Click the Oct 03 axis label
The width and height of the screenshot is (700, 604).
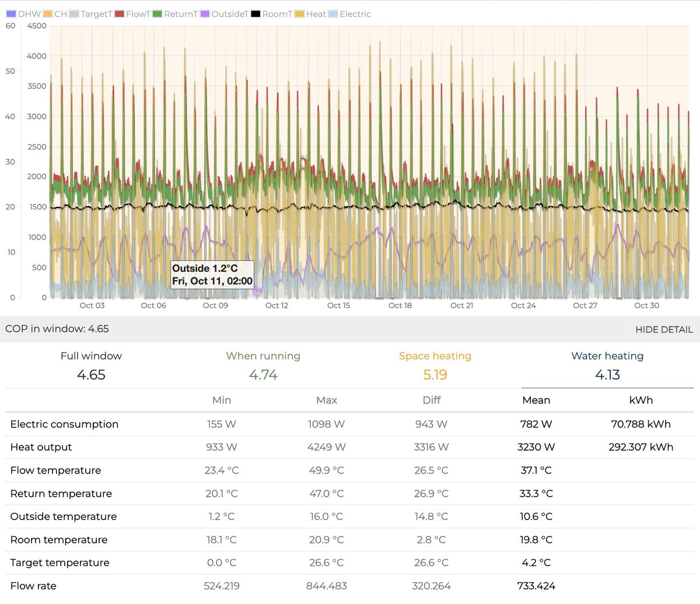click(x=92, y=305)
